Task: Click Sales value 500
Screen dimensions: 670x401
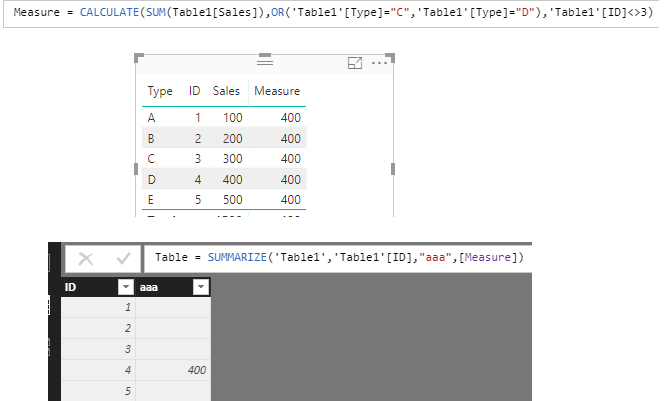Action: (232, 200)
